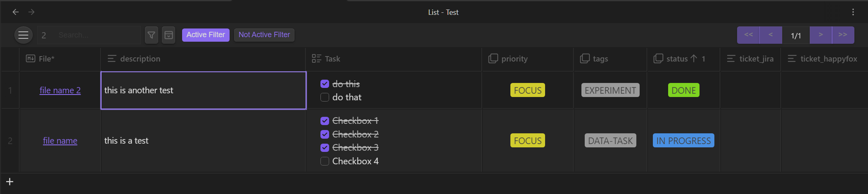Go forward with the right arrow
The height and width of the screenshot is (194, 868).
(x=31, y=12)
